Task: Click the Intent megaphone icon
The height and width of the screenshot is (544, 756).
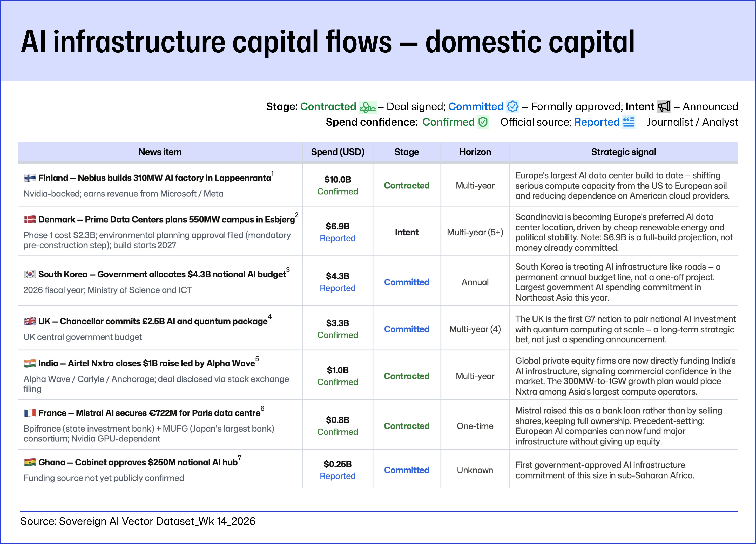Action: pos(664,107)
